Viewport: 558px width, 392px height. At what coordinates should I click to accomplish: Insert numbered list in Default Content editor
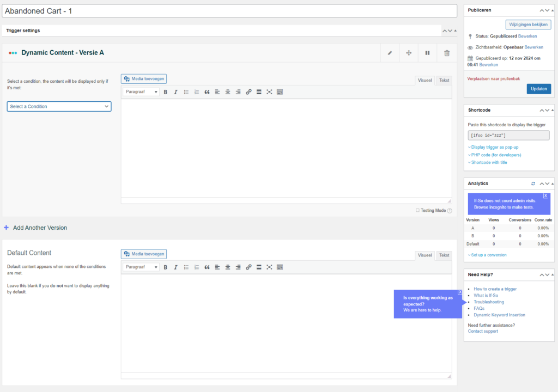(196, 267)
